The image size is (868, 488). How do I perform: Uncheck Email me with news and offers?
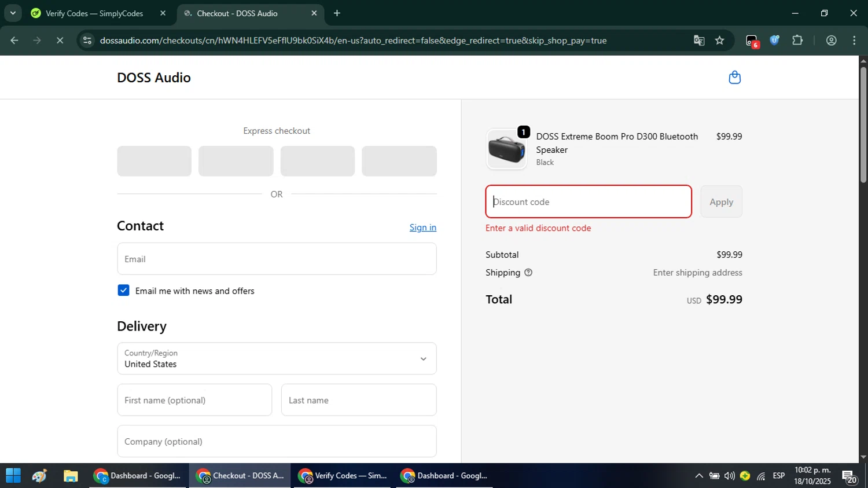123,291
